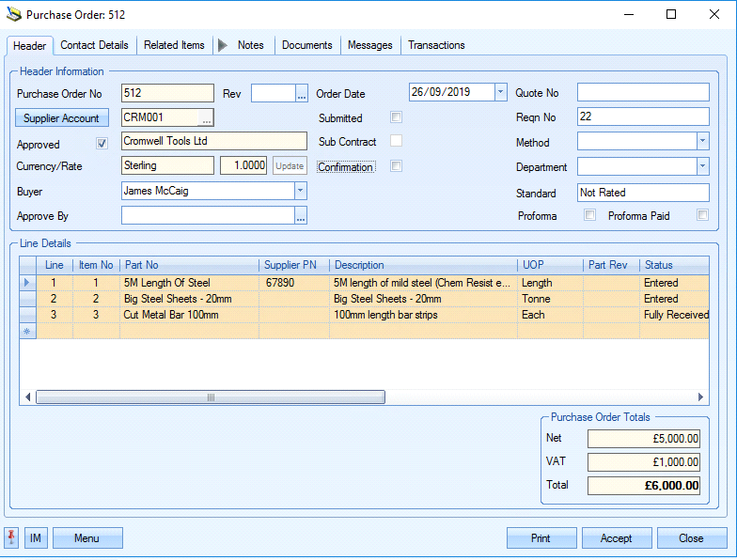Click the new row asterisk marker in grid
The image size is (737, 560).
tap(26, 331)
